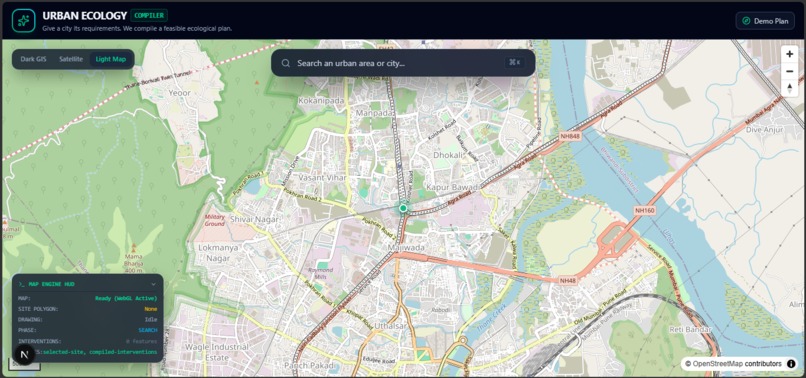Image resolution: width=806 pixels, height=378 pixels.
Task: Focus the urban area search field
Action: 403,63
